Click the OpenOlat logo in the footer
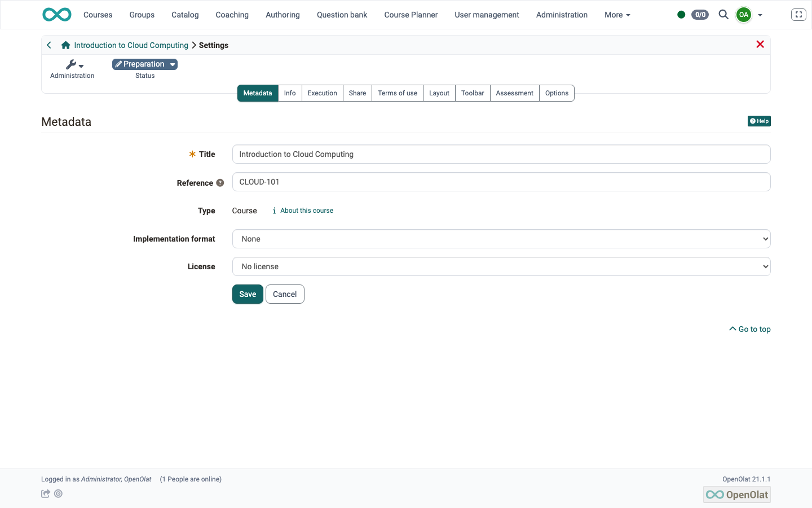 pos(736,494)
